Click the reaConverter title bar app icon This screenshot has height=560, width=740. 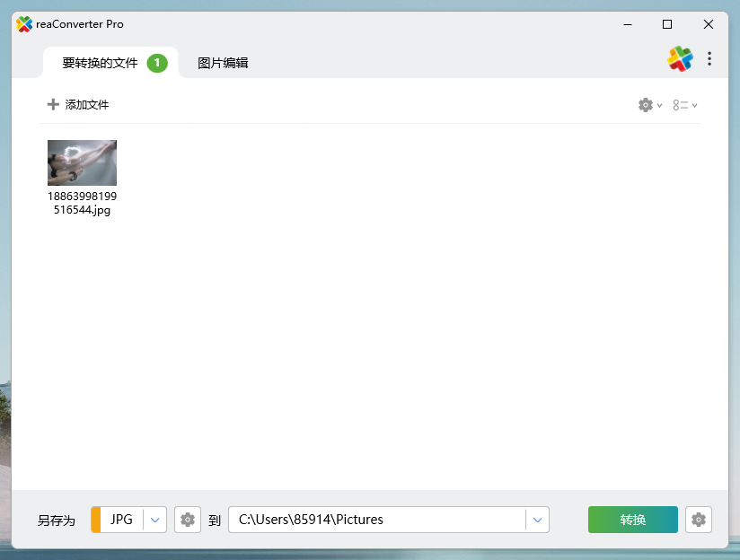pos(24,24)
